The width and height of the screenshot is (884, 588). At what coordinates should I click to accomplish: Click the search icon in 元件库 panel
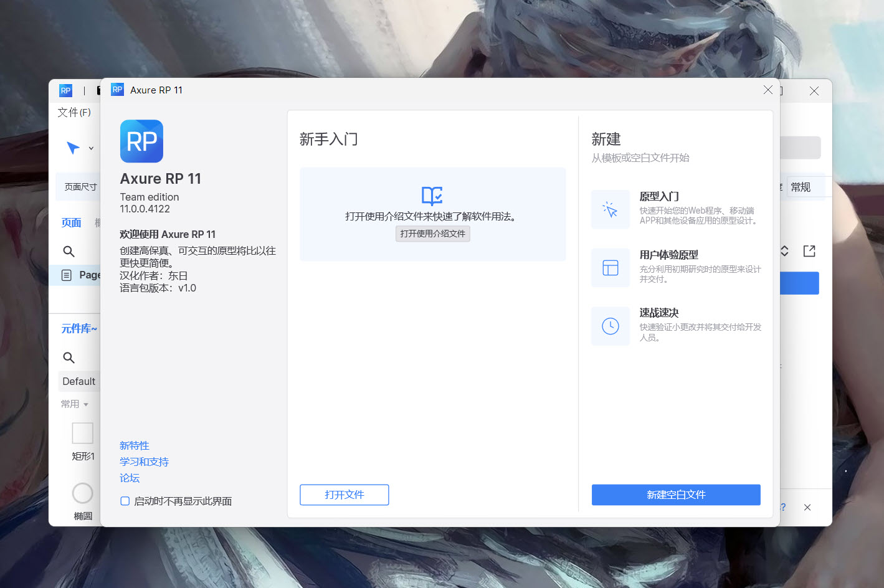69,358
